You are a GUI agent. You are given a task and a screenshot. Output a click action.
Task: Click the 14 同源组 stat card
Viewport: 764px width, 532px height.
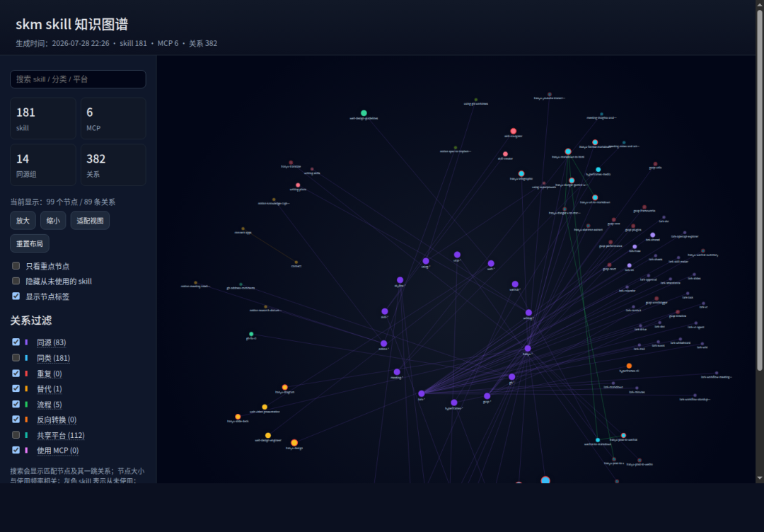[x=43, y=165]
